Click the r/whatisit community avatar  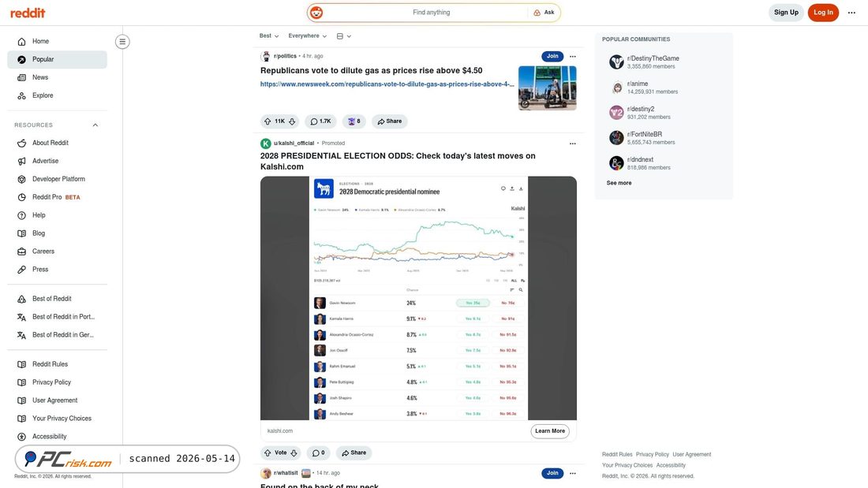[x=266, y=473]
